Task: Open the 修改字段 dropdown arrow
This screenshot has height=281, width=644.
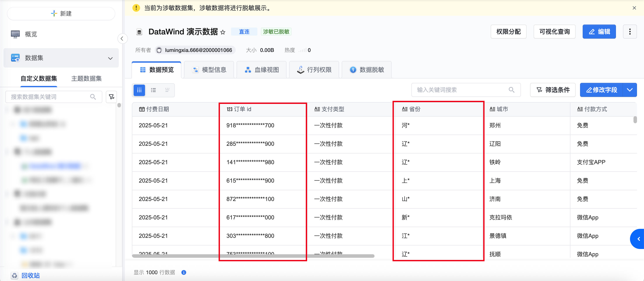Action: click(630, 90)
